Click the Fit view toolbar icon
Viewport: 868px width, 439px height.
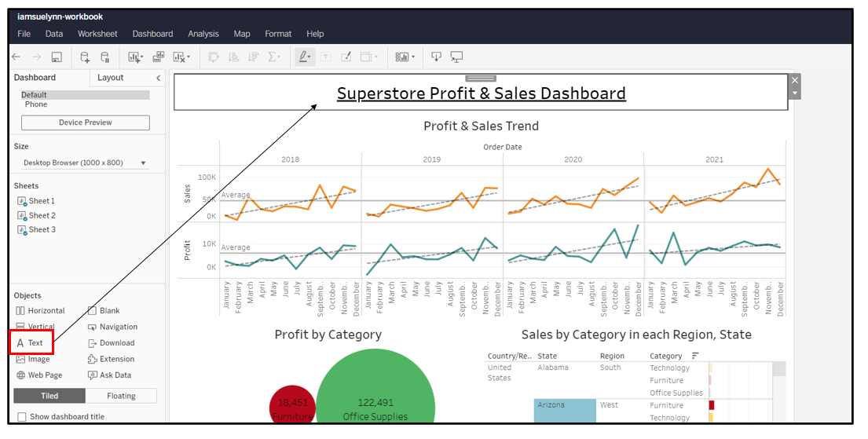[365, 57]
